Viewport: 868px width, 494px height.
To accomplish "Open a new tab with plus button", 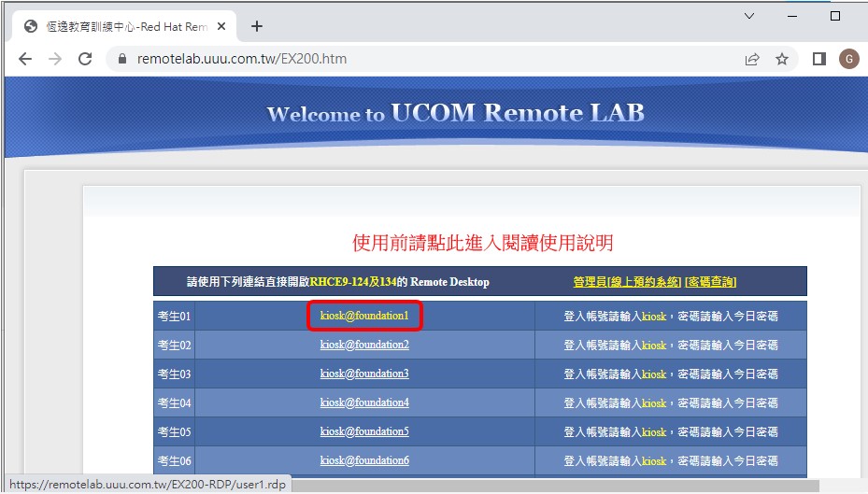I will (x=257, y=26).
